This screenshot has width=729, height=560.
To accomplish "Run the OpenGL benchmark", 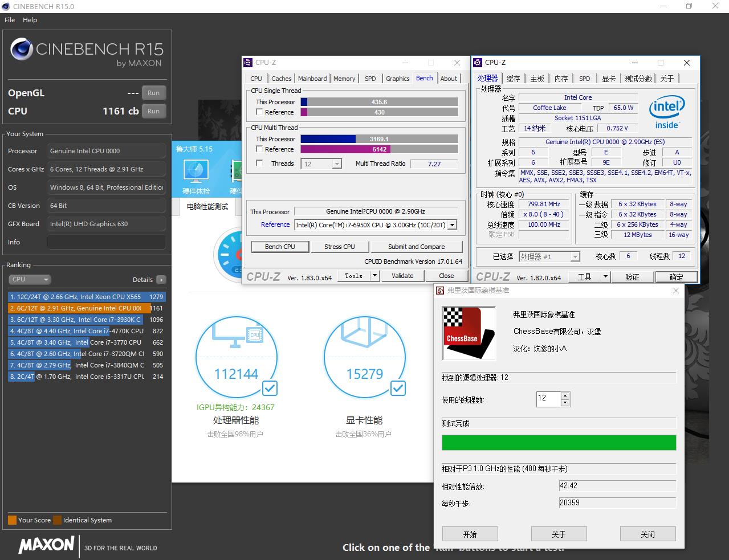I will (153, 93).
